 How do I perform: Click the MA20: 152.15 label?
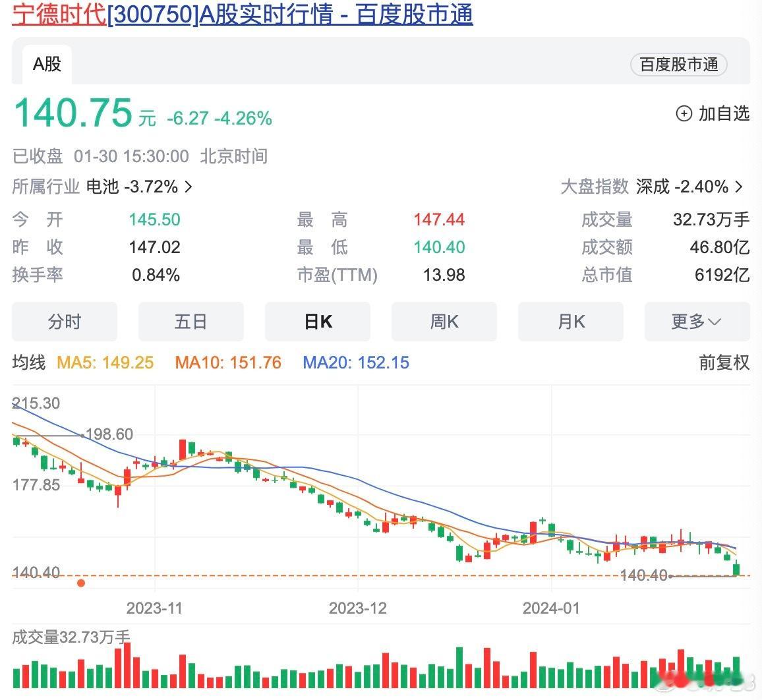click(x=356, y=362)
